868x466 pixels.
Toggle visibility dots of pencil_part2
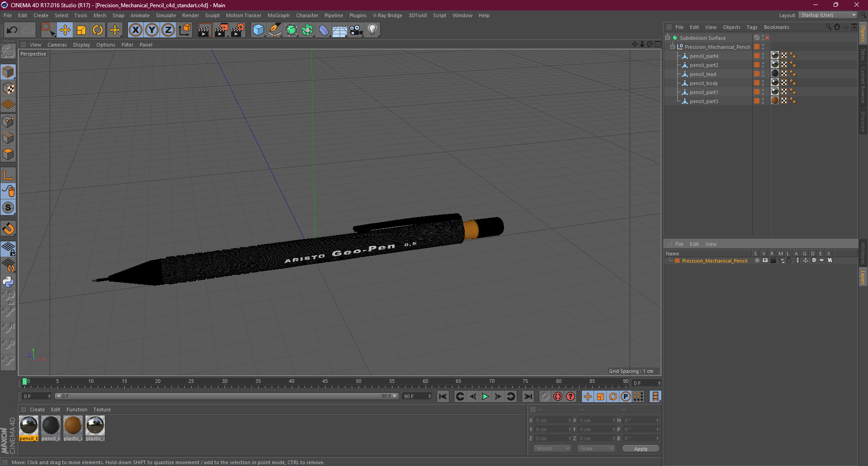click(x=763, y=65)
